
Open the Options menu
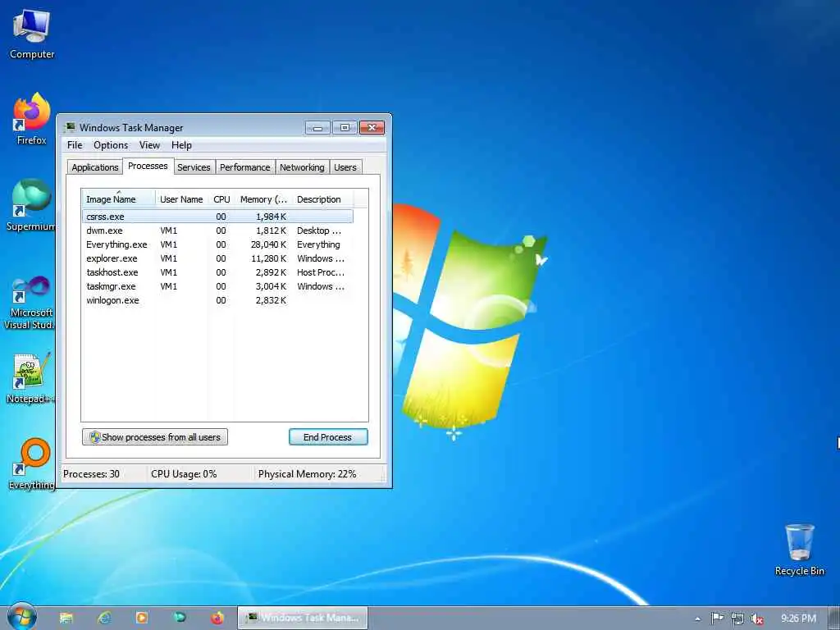[111, 145]
